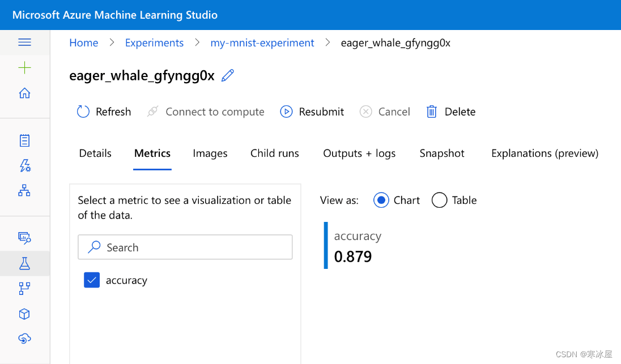Open the Images tab
621x364 pixels.
[210, 153]
